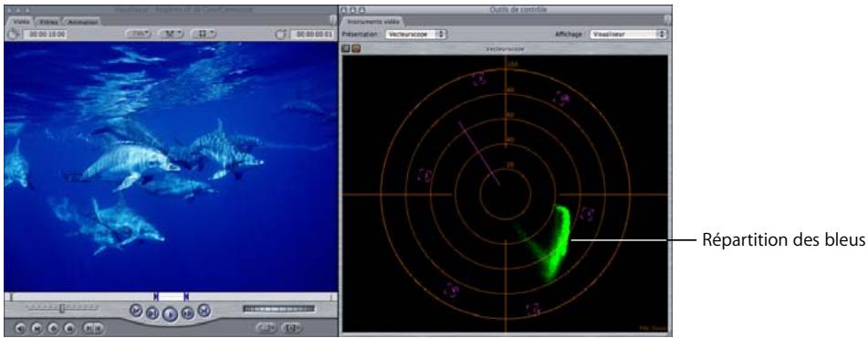The image size is (868, 338).
Task: Click the wide double-arrow button at Viewer bottom-left
Action: 92,328
